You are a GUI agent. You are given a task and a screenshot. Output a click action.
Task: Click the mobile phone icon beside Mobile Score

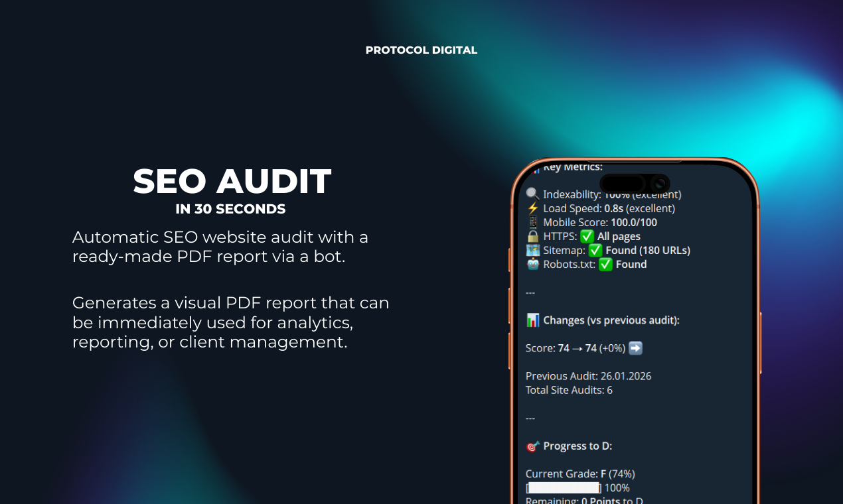click(532, 221)
